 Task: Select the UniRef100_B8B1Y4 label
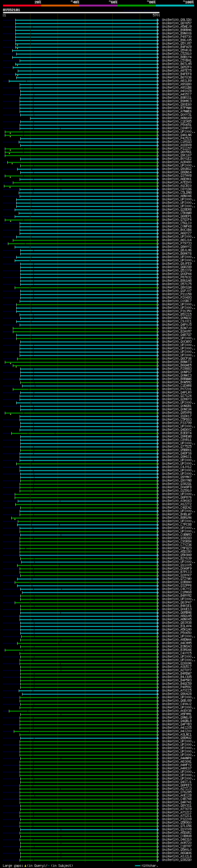coord(176,57)
